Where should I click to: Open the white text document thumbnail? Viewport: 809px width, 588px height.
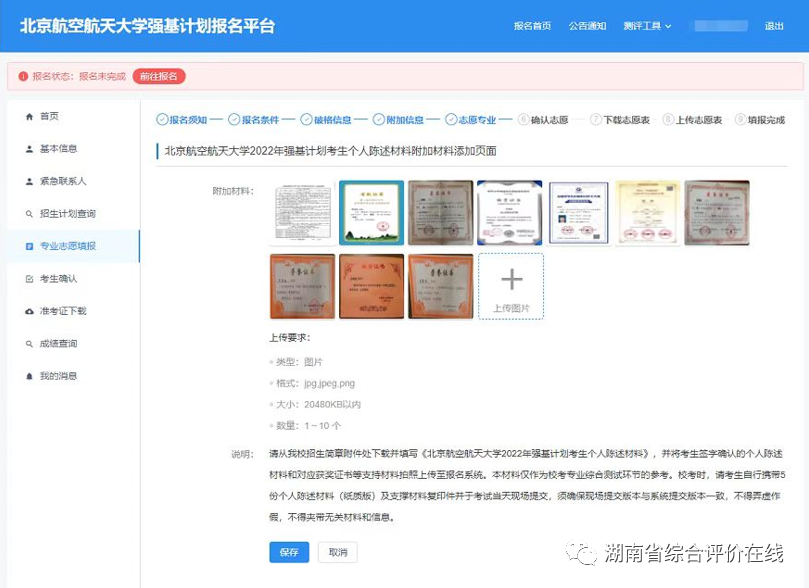302,213
